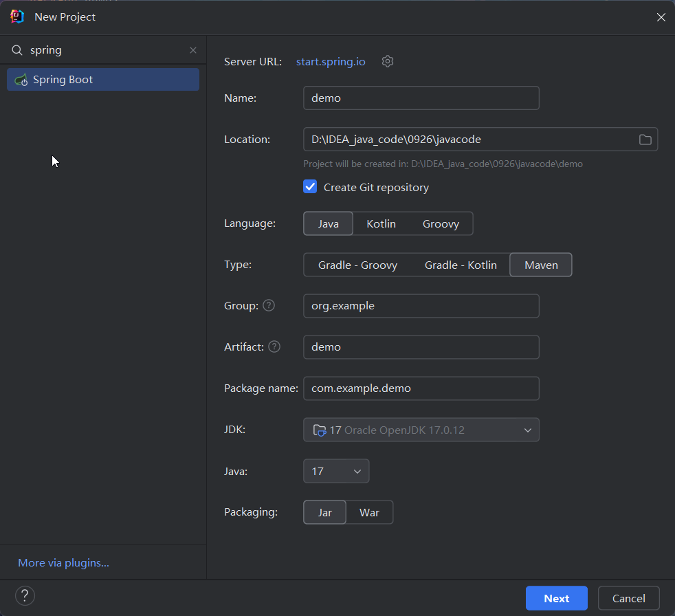The width and height of the screenshot is (675, 616).
Task: Select Java language option
Action: [x=328, y=224]
